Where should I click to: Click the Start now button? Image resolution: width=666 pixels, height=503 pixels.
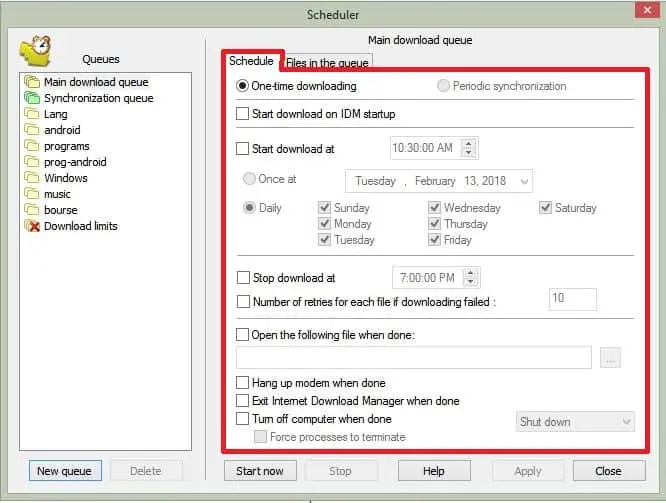pyautogui.click(x=260, y=470)
